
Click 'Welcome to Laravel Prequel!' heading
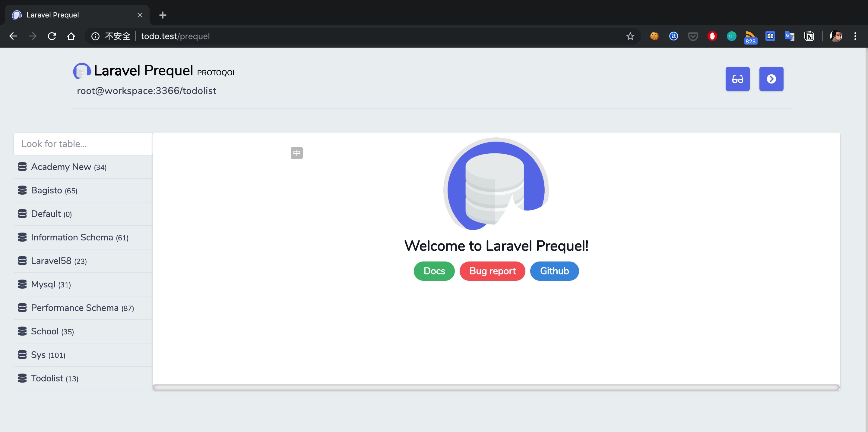click(x=496, y=246)
